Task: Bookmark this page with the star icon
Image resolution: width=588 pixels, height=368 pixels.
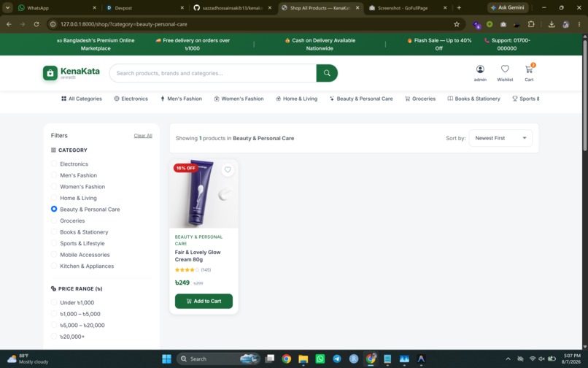Action: pyautogui.click(x=457, y=24)
